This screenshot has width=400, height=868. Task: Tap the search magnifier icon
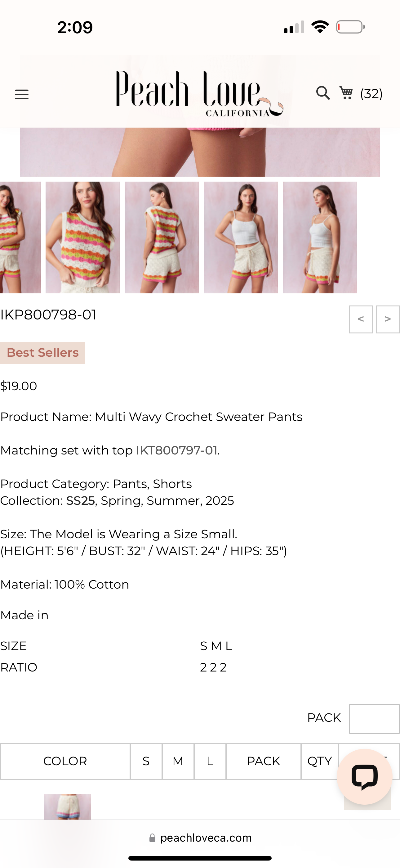click(322, 93)
